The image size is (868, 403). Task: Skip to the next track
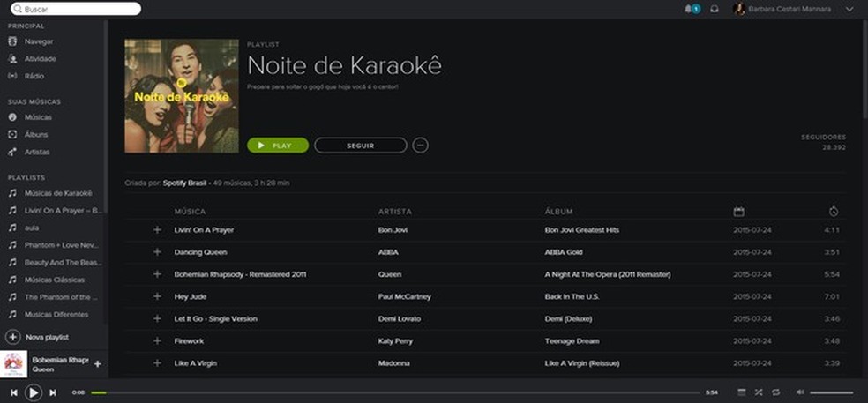coord(53,392)
